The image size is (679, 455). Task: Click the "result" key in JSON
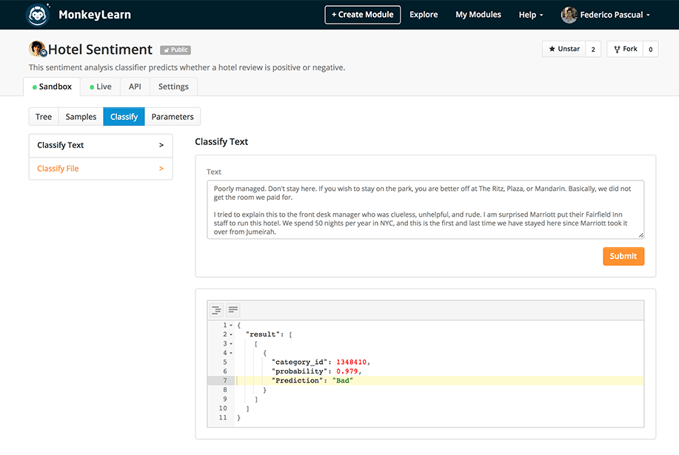(x=262, y=334)
